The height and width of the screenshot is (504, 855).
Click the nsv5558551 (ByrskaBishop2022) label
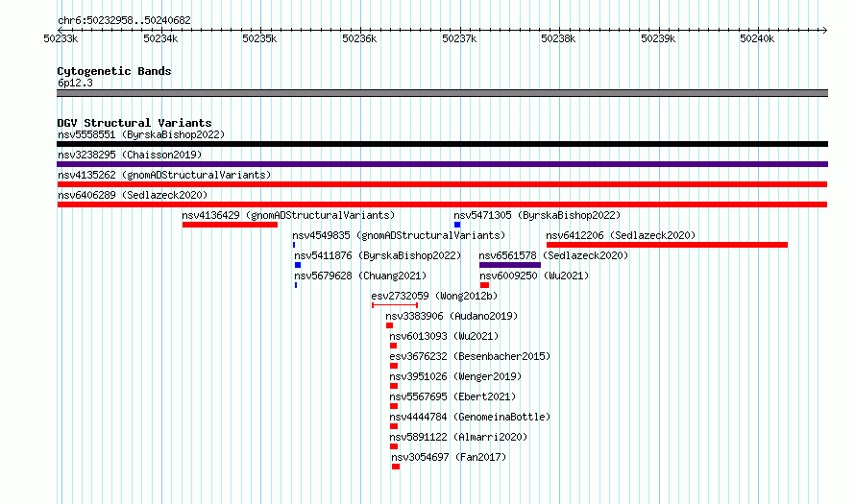pos(141,134)
